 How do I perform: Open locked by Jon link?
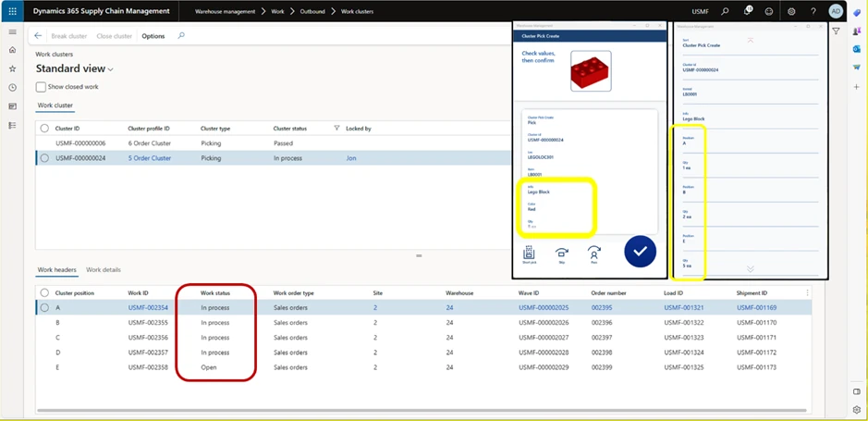click(351, 158)
